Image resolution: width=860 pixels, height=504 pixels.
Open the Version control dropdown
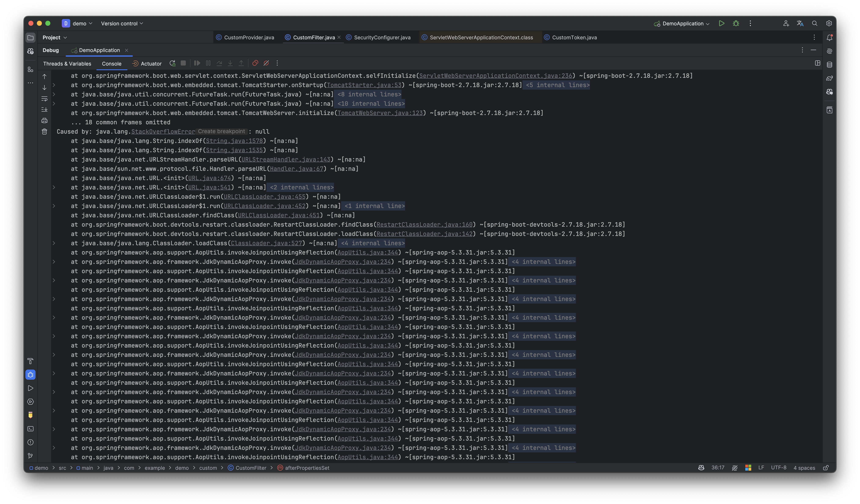121,23
